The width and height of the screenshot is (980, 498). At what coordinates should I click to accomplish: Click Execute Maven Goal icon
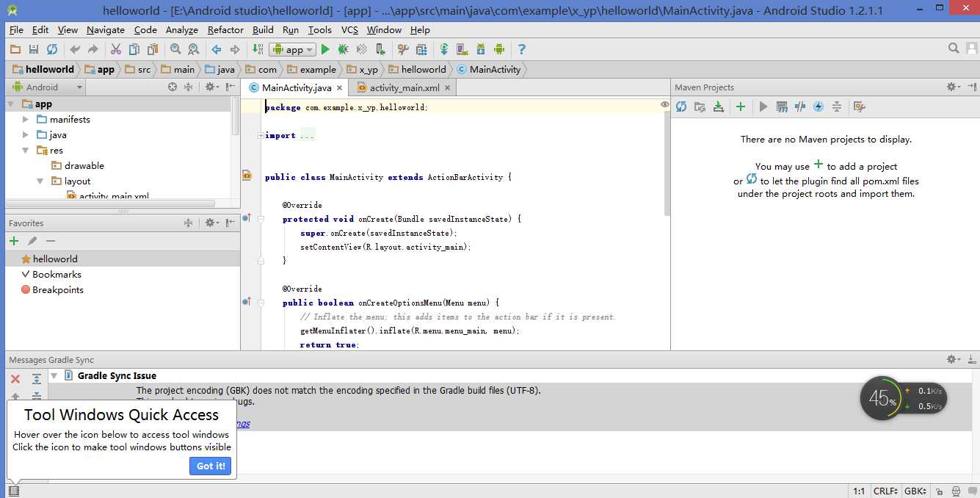782,107
